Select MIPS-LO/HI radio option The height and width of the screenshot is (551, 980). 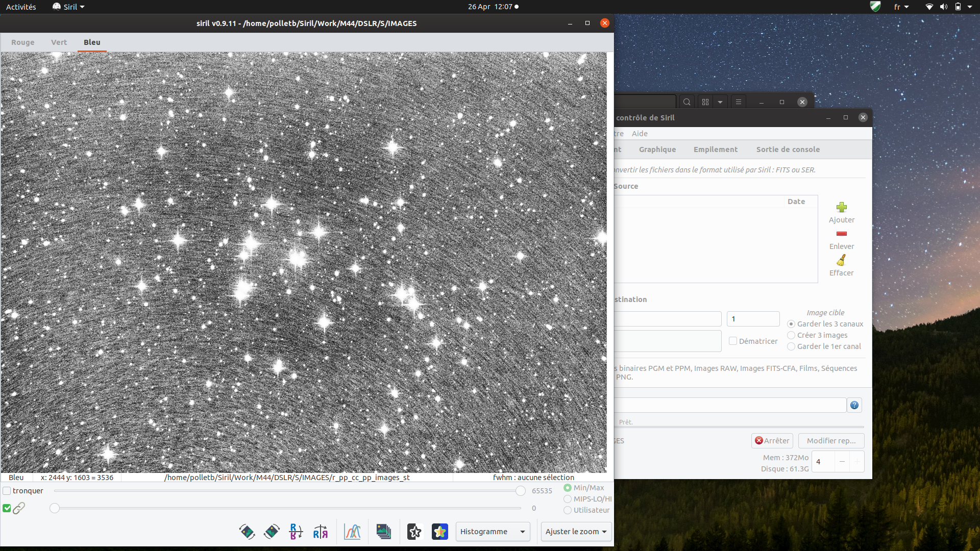point(568,499)
